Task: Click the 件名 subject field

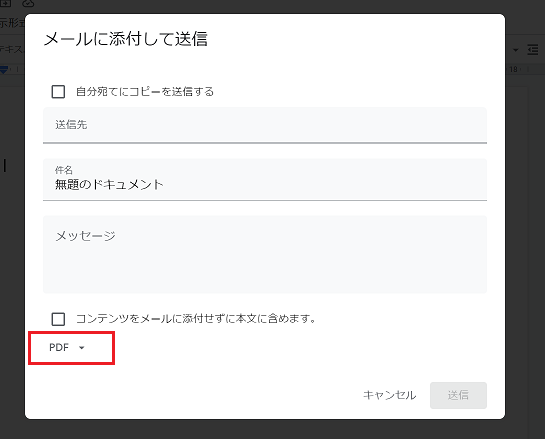Action: pyautogui.click(x=265, y=180)
